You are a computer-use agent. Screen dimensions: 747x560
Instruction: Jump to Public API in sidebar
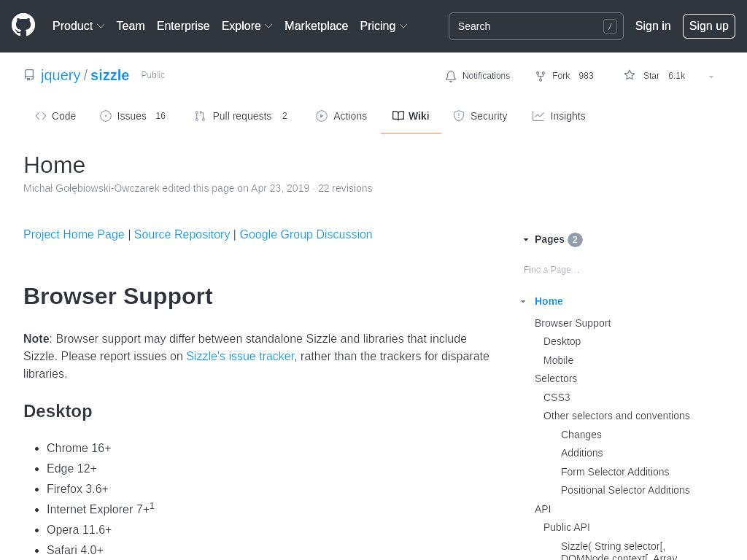click(x=566, y=527)
